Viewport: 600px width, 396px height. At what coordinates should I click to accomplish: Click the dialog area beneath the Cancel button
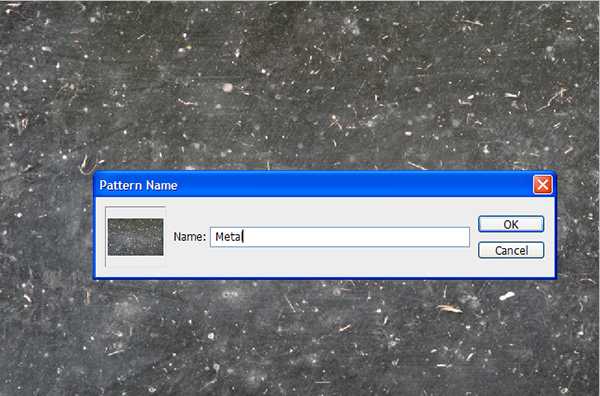pos(511,268)
